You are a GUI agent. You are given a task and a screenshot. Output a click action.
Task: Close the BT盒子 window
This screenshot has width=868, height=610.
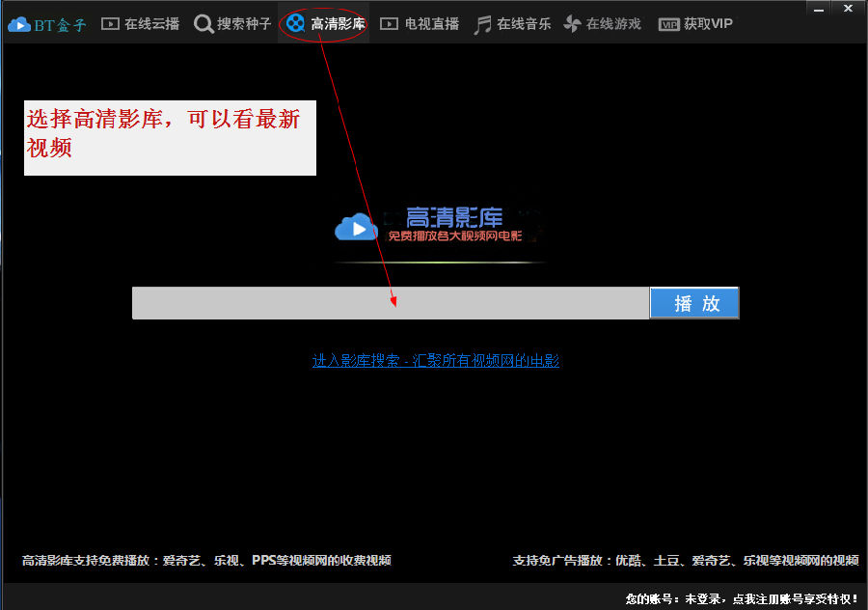[849, 9]
